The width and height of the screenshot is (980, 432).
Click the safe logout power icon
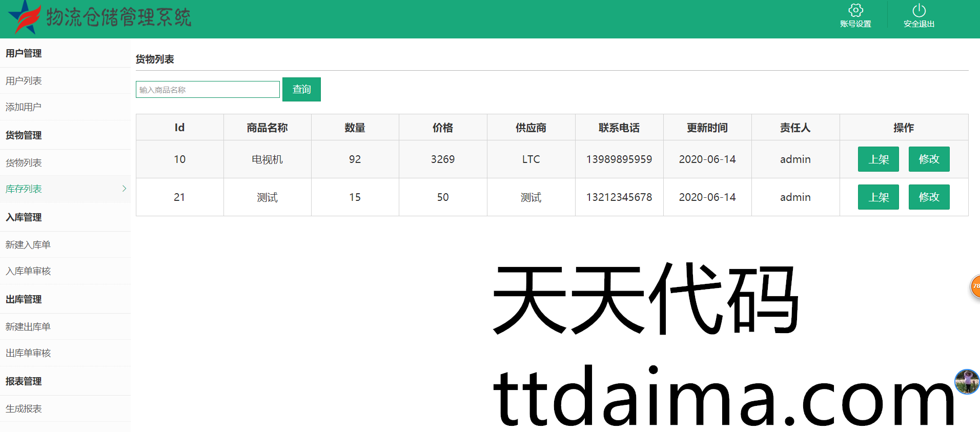click(919, 10)
